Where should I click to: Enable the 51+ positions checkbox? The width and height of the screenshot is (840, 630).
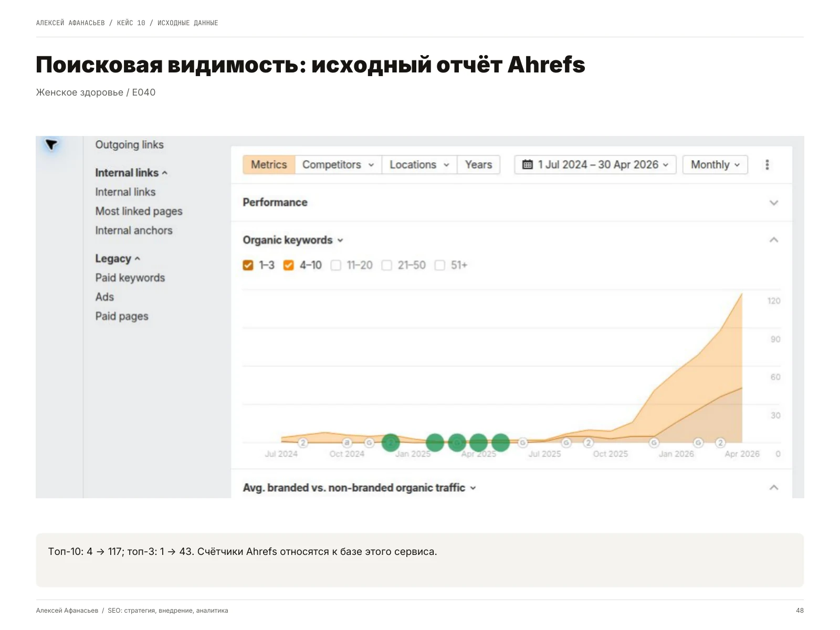[x=440, y=265]
